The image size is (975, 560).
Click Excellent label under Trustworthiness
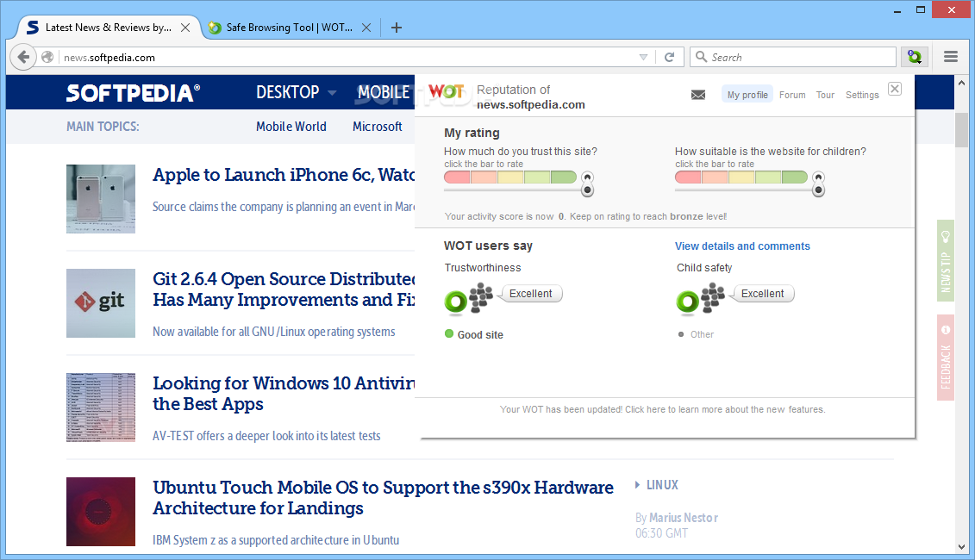pyautogui.click(x=530, y=294)
